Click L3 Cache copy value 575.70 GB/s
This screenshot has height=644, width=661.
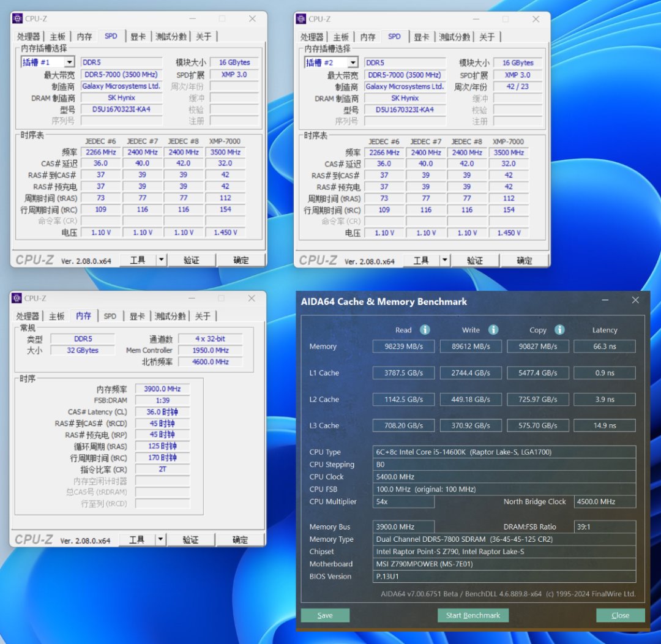click(538, 425)
